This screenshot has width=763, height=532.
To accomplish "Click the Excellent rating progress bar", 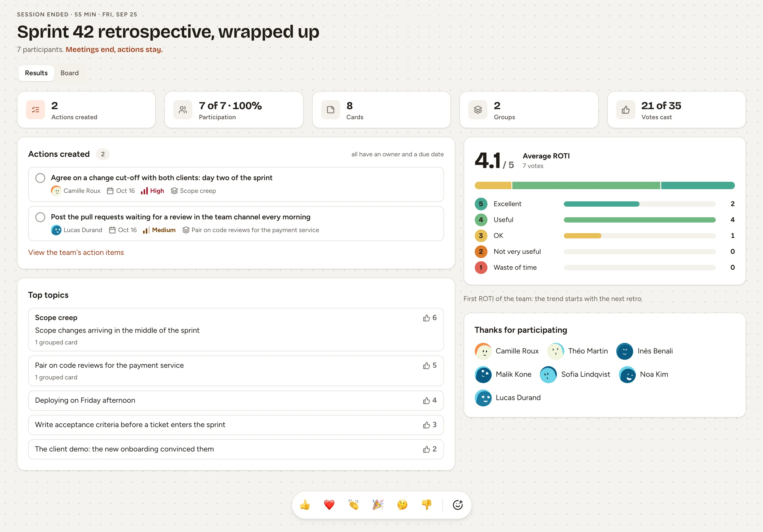I will (639, 204).
